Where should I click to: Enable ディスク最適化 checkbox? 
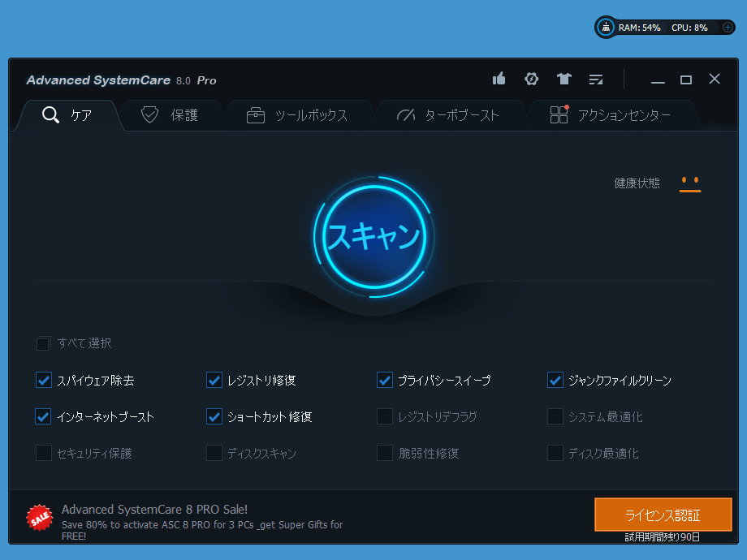coord(555,453)
